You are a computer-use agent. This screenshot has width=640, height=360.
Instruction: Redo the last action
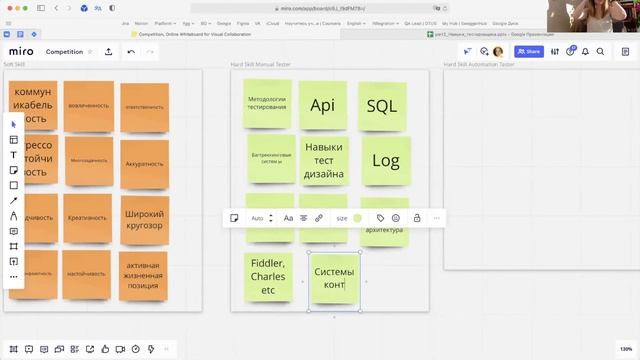point(150,52)
